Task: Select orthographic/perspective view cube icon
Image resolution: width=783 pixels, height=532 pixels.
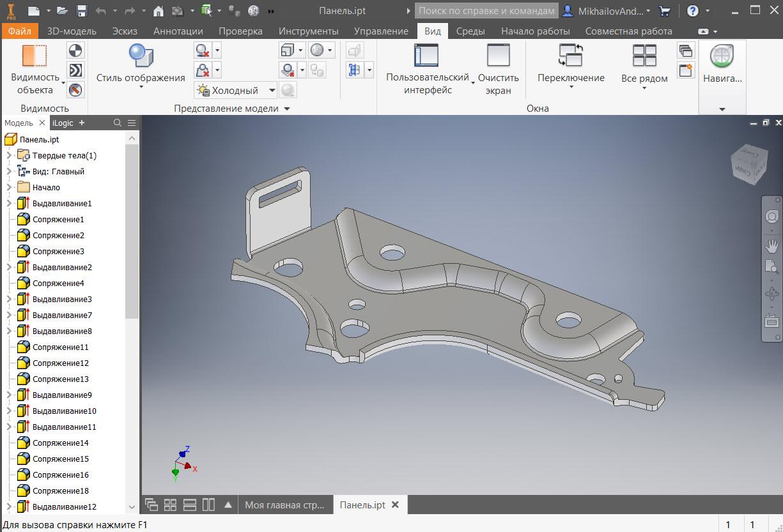Action: 288,50
